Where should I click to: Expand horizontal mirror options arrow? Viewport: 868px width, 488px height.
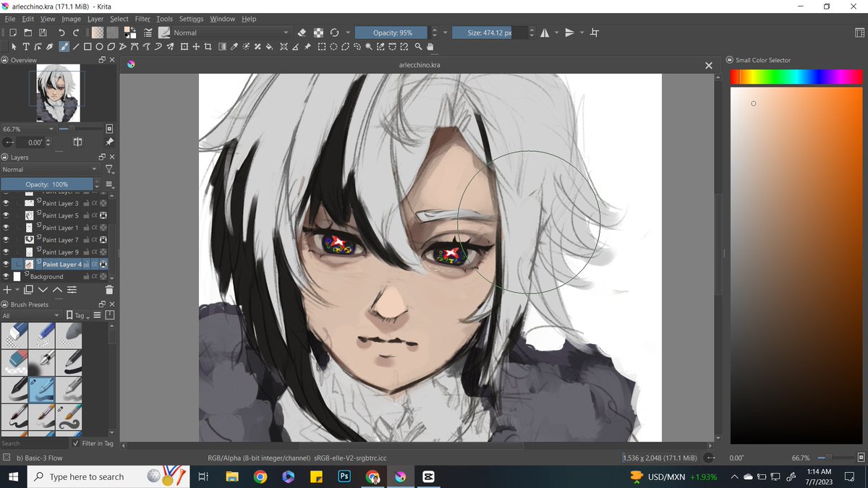click(x=556, y=33)
